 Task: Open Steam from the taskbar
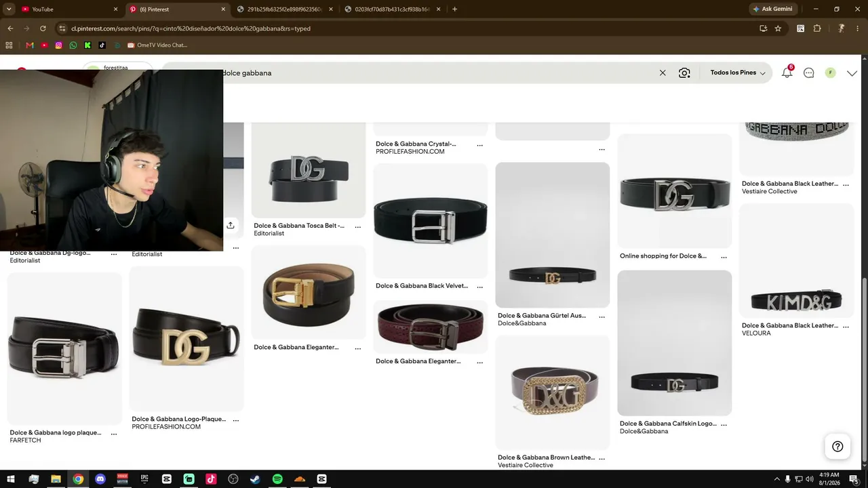tap(255, 479)
